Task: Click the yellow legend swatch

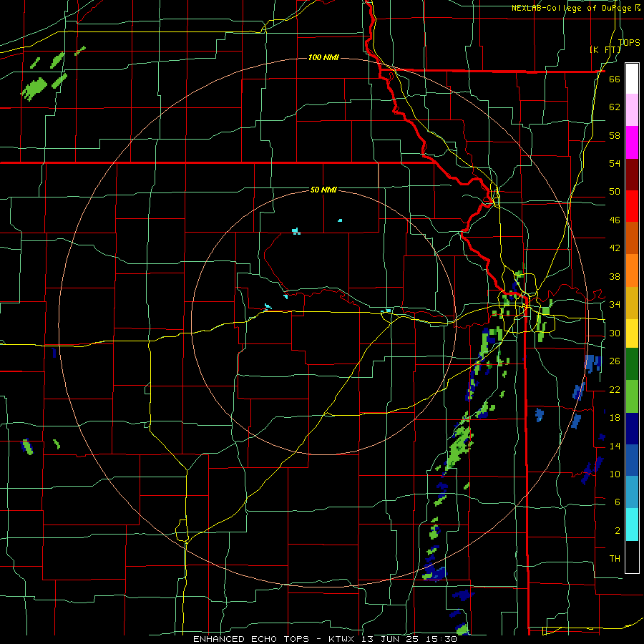Action: pyautogui.click(x=632, y=333)
